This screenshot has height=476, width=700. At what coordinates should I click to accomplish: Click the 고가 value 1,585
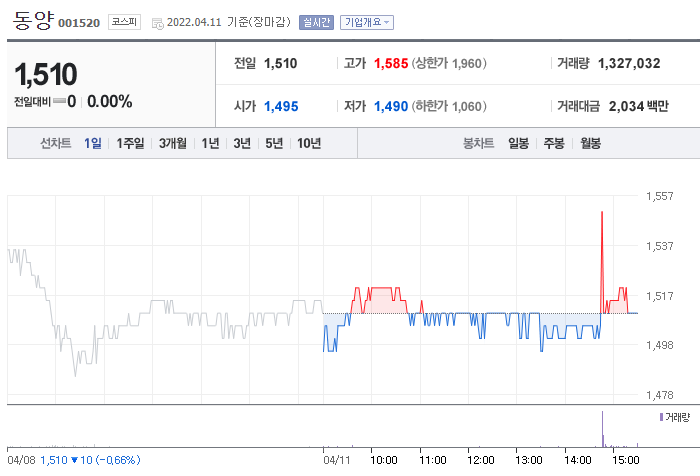point(391,63)
